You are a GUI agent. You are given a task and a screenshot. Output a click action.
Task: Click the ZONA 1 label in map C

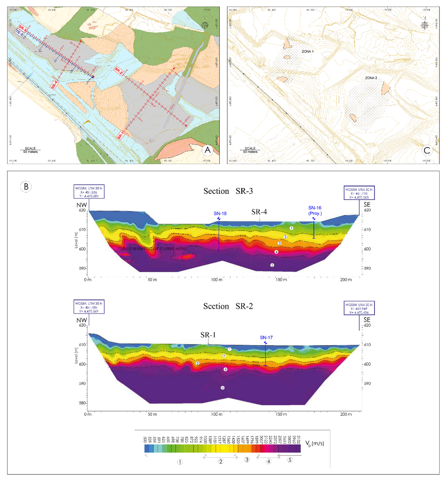coord(307,52)
